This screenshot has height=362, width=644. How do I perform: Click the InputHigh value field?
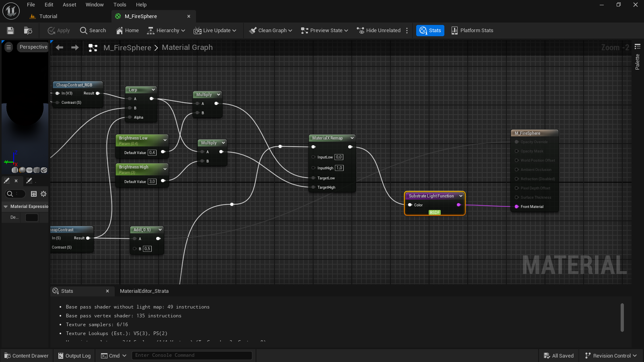point(339,168)
